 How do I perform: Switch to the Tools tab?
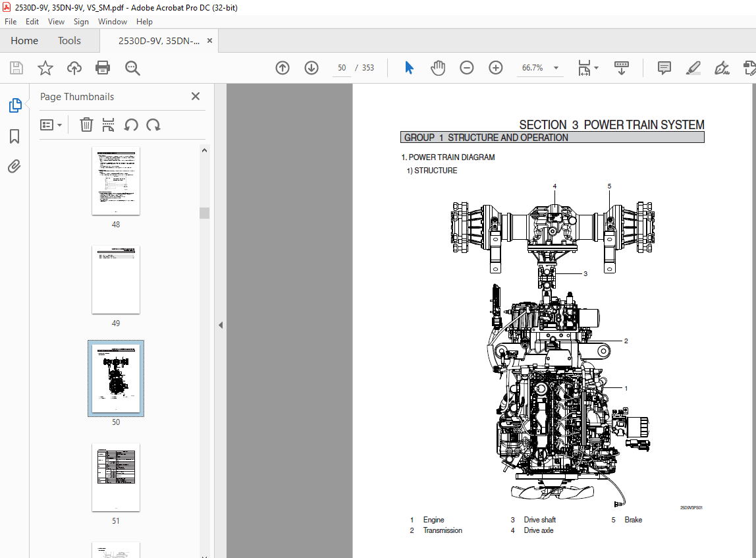(x=69, y=40)
